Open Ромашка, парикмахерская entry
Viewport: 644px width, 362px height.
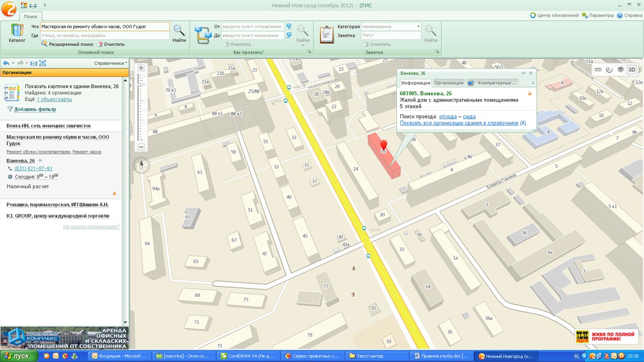click(57, 204)
